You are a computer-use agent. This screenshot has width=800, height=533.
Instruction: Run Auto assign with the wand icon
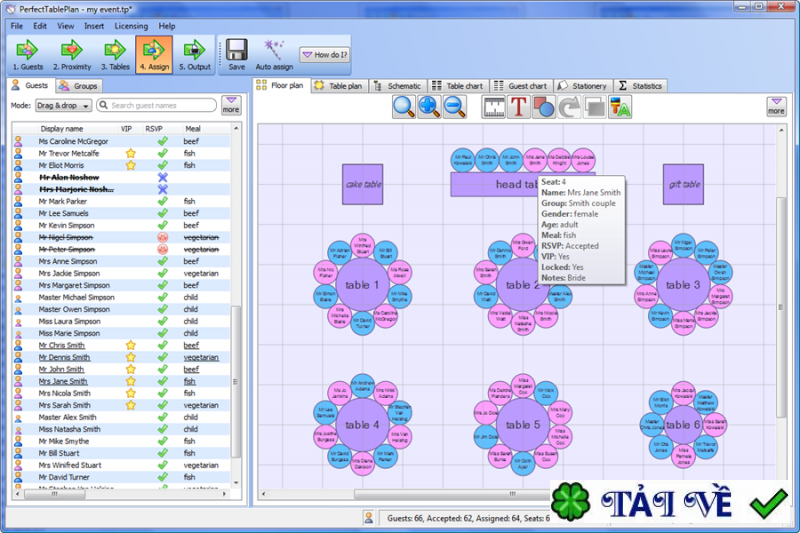coord(274,55)
